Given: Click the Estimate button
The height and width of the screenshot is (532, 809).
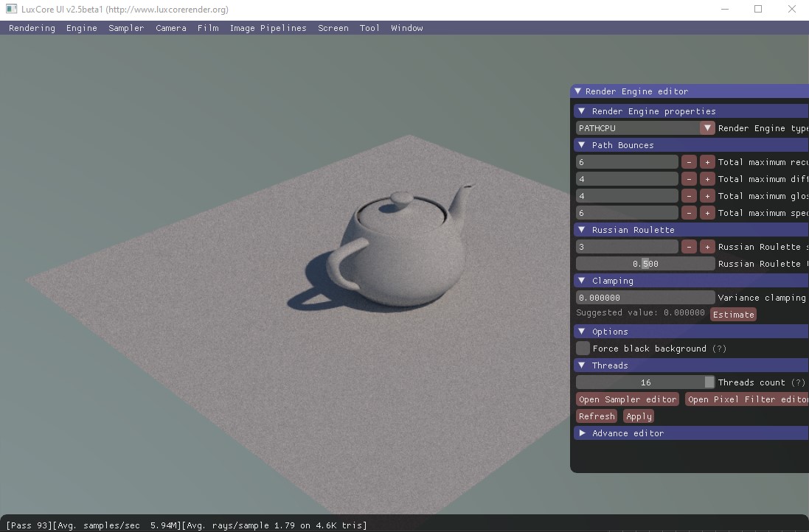Looking at the screenshot, I should (x=733, y=315).
